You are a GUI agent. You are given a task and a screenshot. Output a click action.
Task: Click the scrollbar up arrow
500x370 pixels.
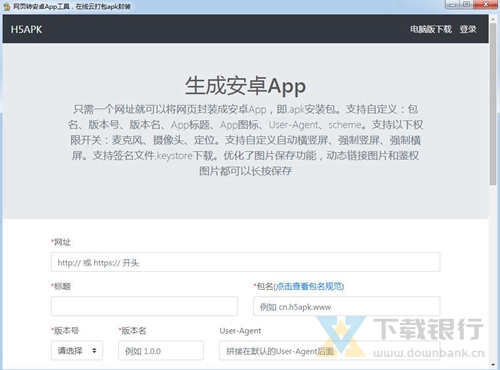493,19
